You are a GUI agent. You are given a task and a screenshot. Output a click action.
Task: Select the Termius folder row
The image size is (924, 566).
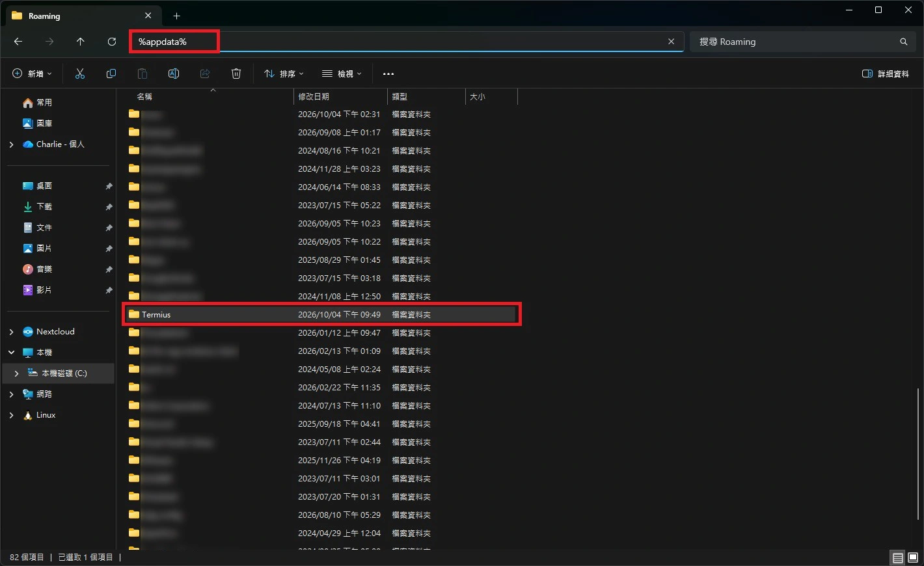pos(321,315)
